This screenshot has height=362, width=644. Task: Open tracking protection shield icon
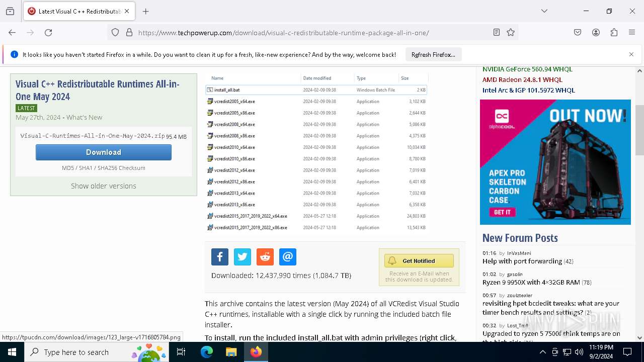point(115,33)
